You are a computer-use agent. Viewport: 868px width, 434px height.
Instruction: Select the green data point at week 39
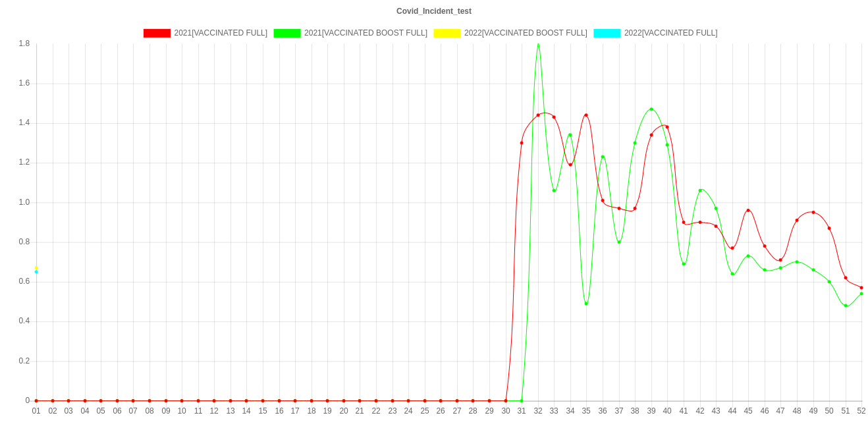click(651, 109)
